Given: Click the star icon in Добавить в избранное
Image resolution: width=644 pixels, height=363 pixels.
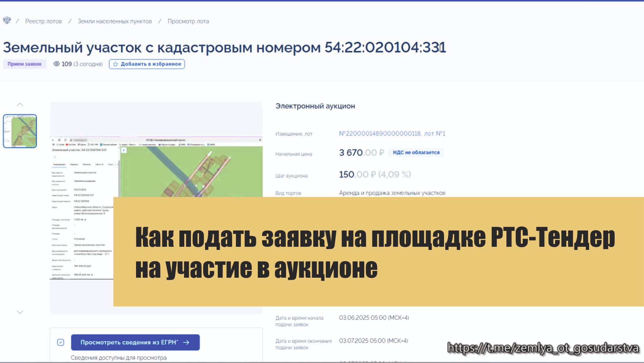Looking at the screenshot, I should pos(115,64).
